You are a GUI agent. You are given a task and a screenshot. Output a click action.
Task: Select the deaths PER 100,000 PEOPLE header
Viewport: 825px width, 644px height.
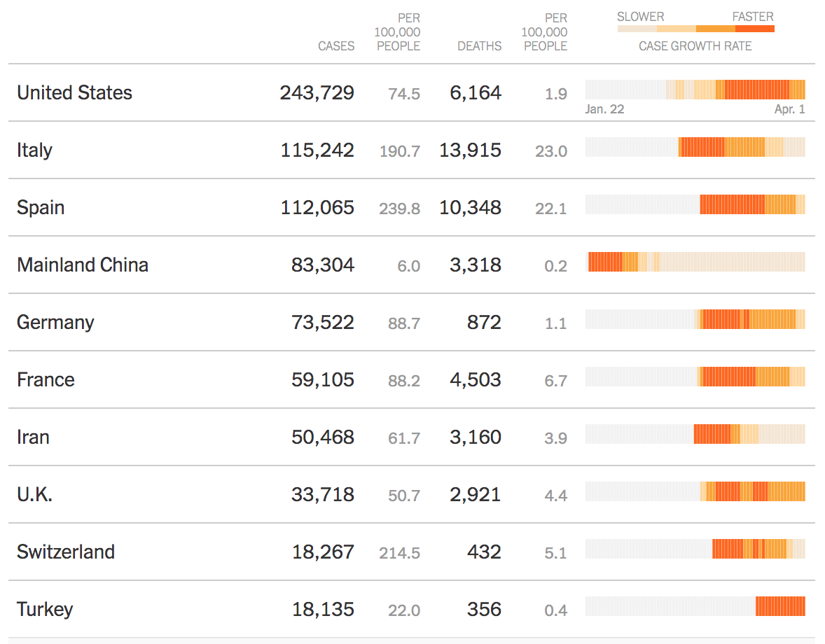pyautogui.click(x=545, y=32)
